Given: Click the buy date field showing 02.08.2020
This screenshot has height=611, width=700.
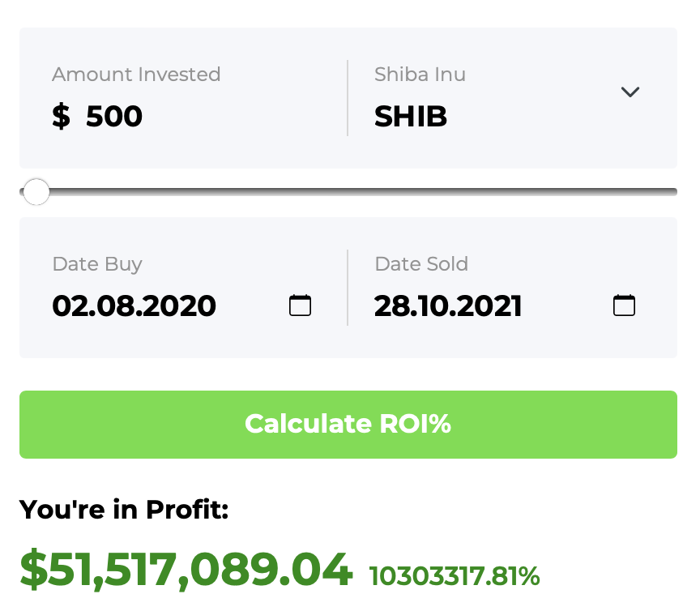Looking at the screenshot, I should 134,305.
